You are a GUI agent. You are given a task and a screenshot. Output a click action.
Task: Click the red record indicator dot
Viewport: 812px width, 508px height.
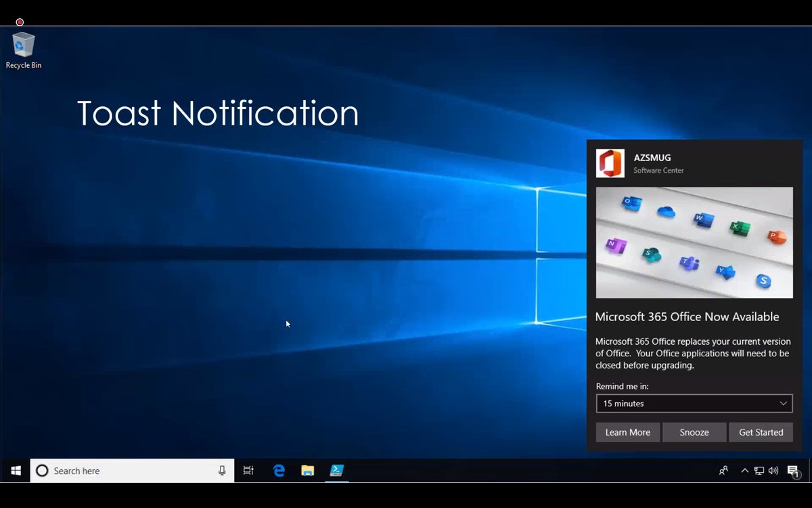point(20,22)
